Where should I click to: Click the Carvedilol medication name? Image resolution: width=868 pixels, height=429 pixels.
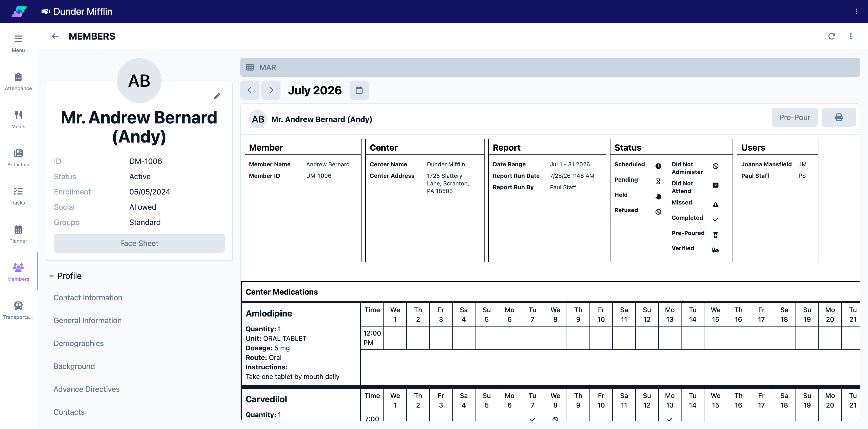tap(266, 399)
